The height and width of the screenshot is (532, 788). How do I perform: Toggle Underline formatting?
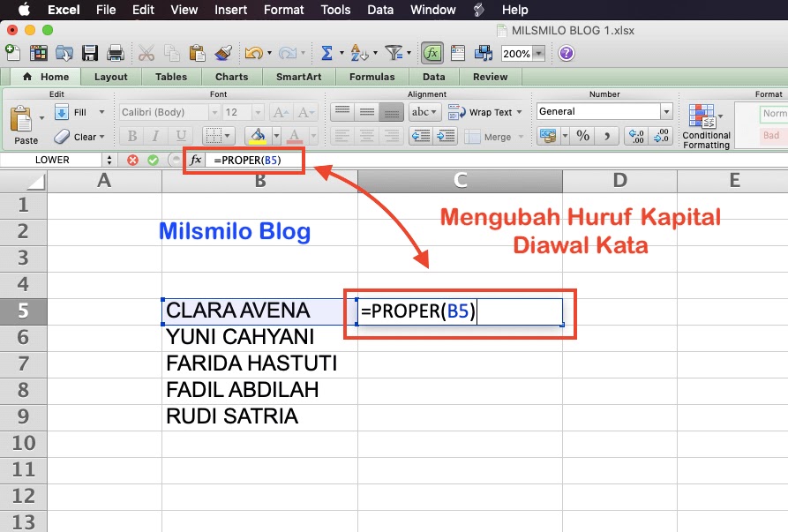pyautogui.click(x=181, y=136)
